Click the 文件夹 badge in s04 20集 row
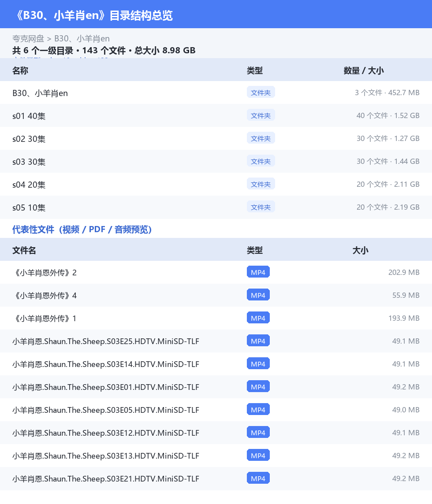The height and width of the screenshot is (504, 432). pyautogui.click(x=261, y=184)
